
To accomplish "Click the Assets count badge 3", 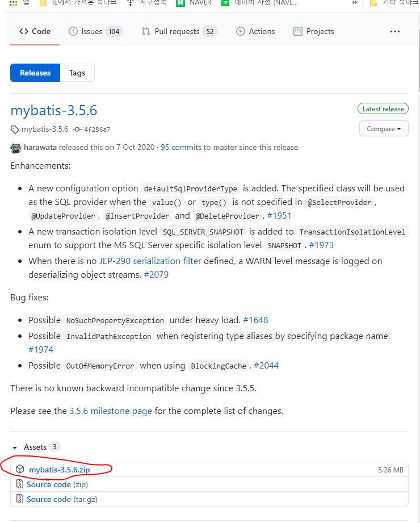I will [x=54, y=446].
